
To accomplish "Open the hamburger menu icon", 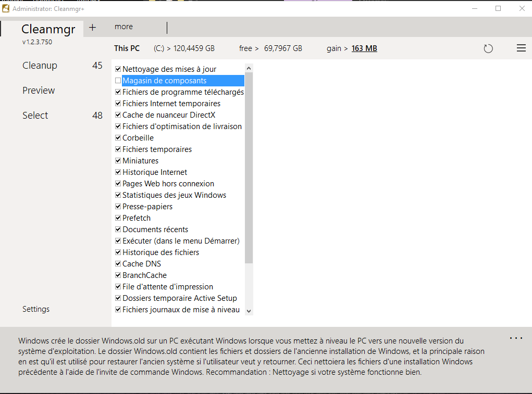I will click(x=521, y=48).
